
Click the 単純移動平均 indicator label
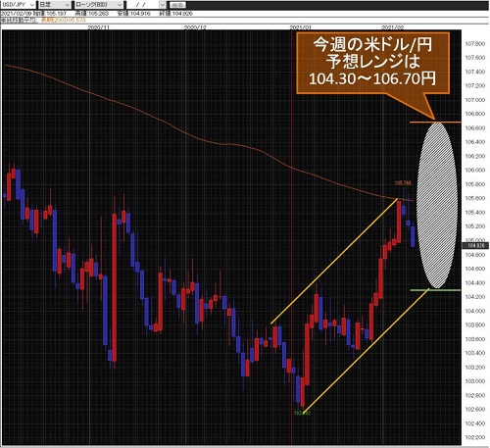[19, 20]
